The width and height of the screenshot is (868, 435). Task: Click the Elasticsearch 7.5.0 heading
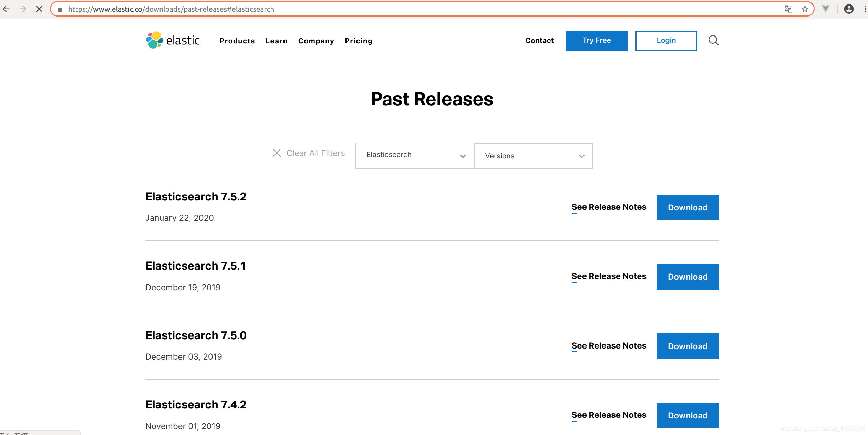click(x=196, y=335)
